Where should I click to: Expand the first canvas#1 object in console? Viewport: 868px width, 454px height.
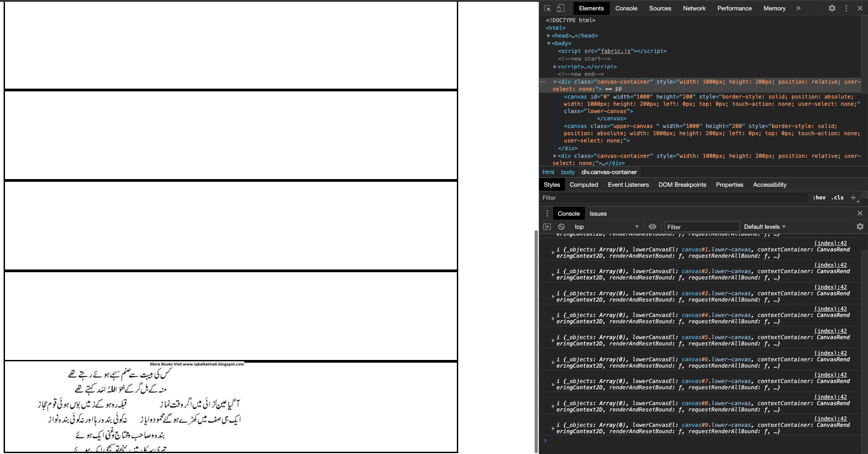[x=553, y=253]
